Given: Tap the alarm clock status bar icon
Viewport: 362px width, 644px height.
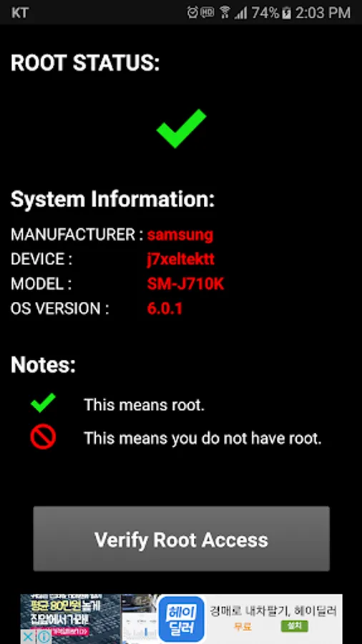Looking at the screenshot, I should pos(192,12).
